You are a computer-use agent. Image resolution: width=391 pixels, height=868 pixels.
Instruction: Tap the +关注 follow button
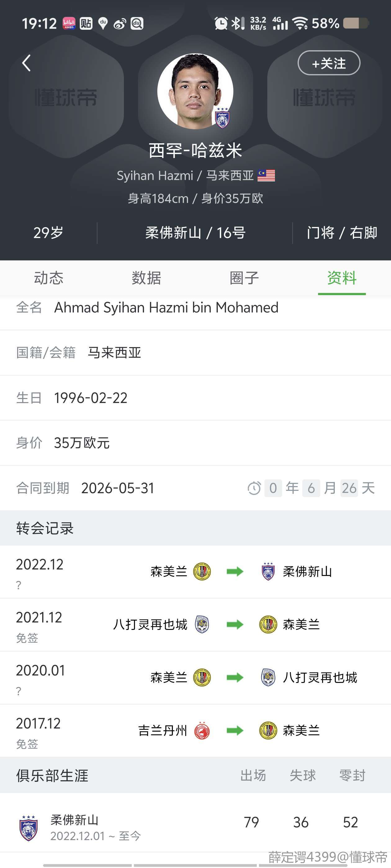point(329,63)
